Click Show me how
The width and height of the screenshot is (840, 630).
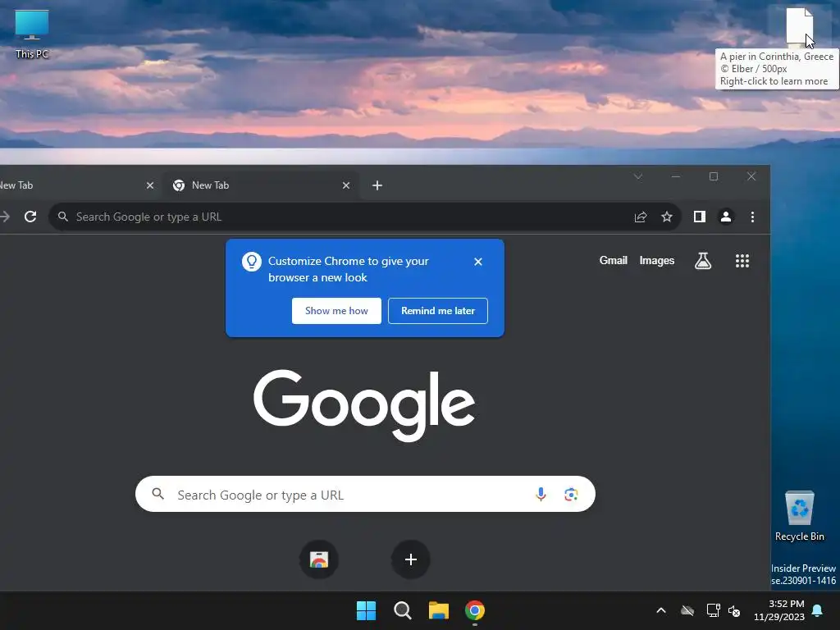(x=336, y=311)
